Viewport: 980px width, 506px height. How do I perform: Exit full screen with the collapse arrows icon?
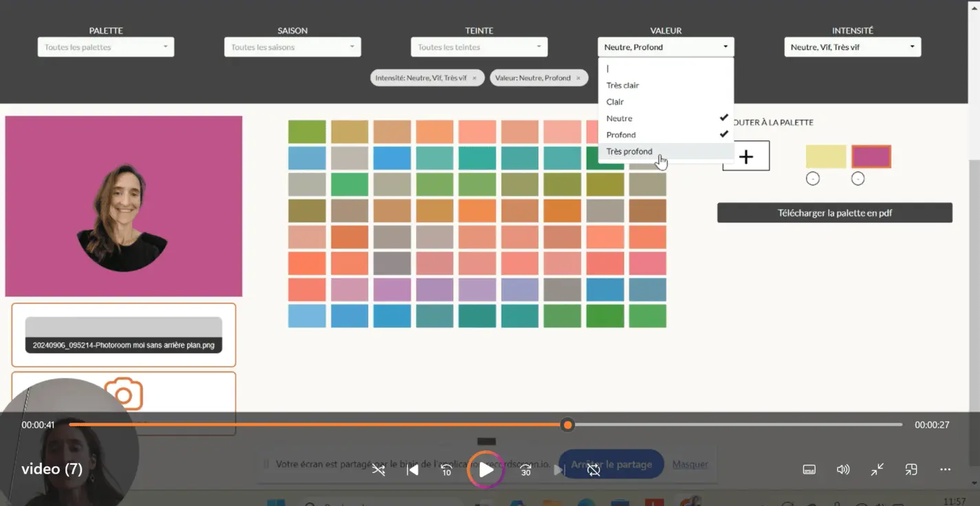click(x=878, y=470)
